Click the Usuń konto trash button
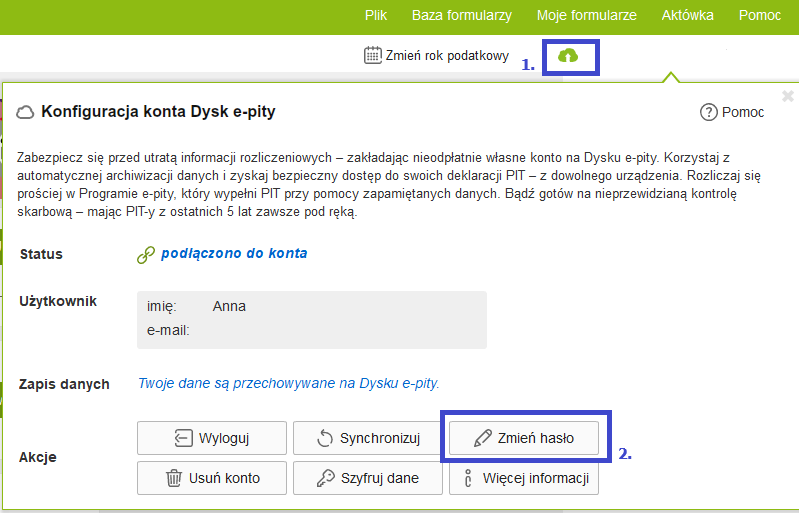The height and width of the screenshot is (513, 799). coord(212,478)
